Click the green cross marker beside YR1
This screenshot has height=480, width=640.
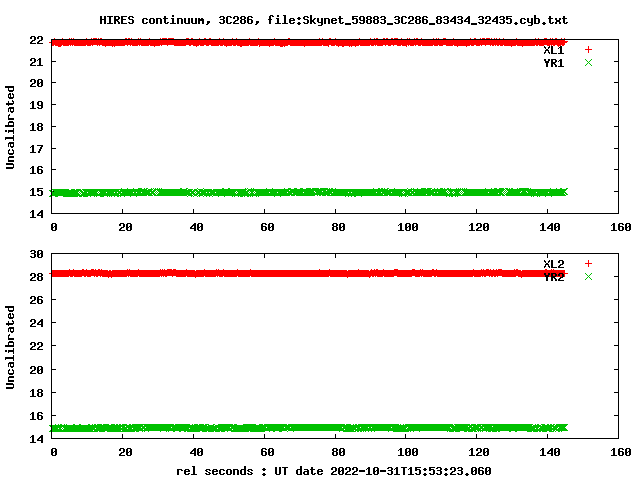point(588,62)
